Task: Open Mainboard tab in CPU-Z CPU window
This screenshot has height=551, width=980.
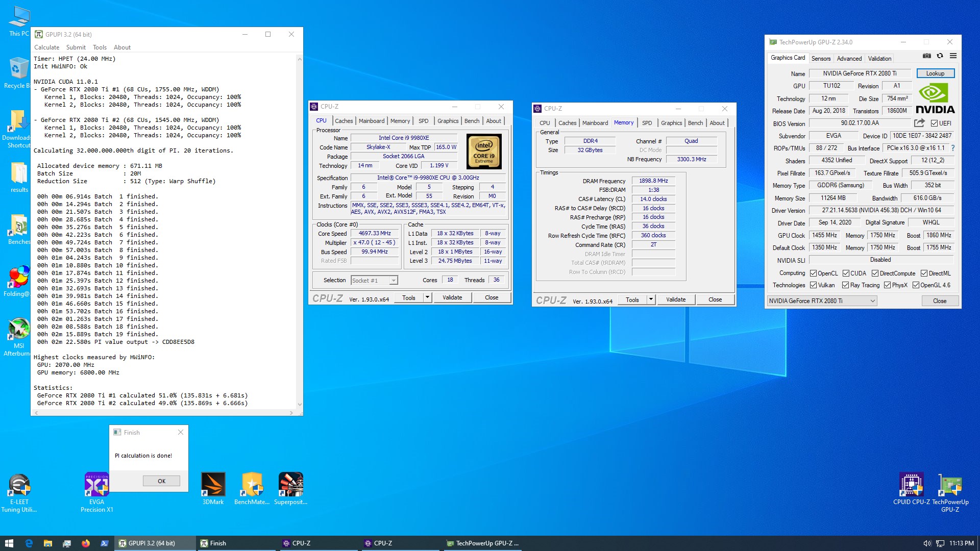Action: (x=371, y=121)
